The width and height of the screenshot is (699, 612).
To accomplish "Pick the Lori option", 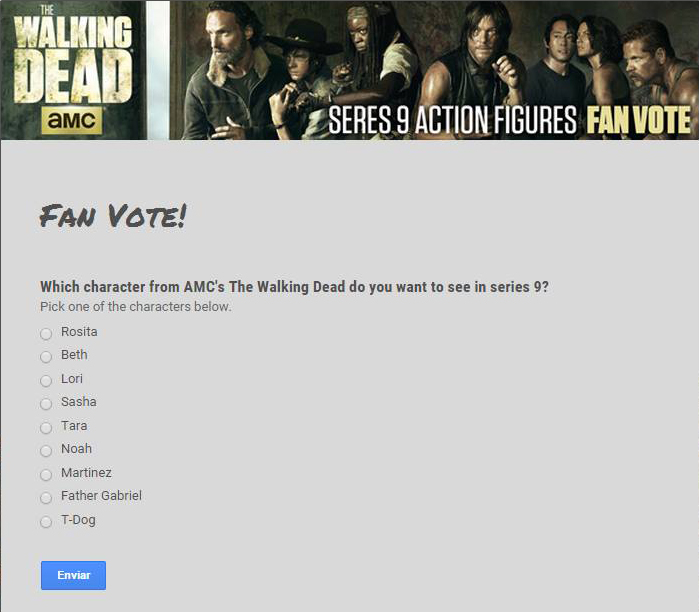I will (x=46, y=381).
